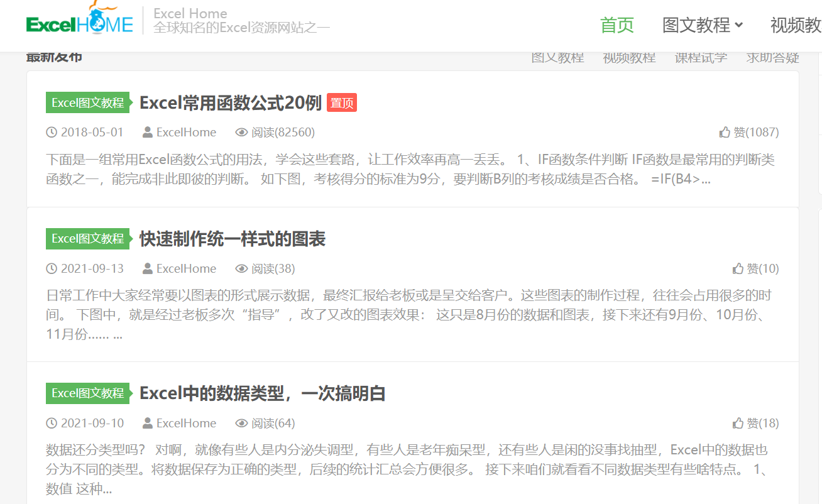822x504 pixels.
Task: Click the author icon on the 2018-05-01 post
Action: pyautogui.click(x=148, y=133)
